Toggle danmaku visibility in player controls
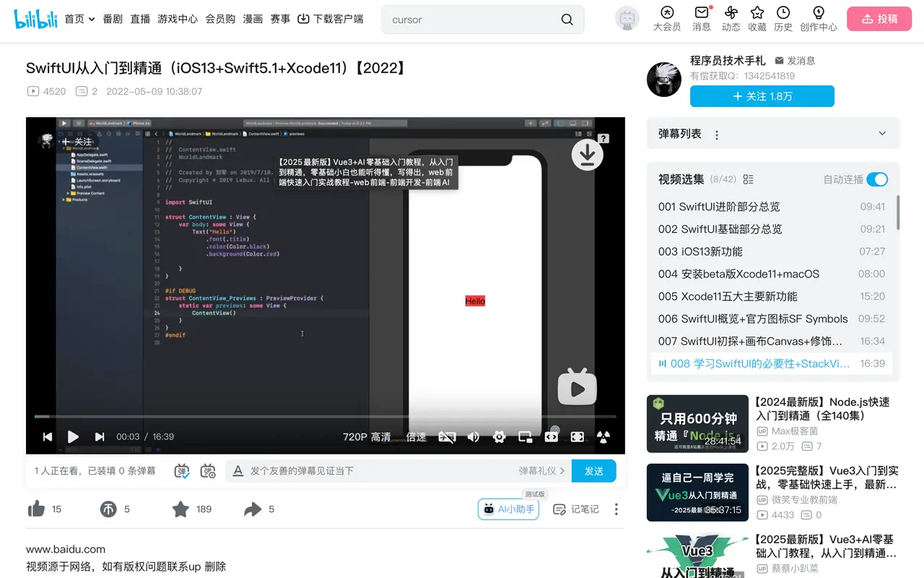This screenshot has height=578, width=924. click(x=448, y=436)
